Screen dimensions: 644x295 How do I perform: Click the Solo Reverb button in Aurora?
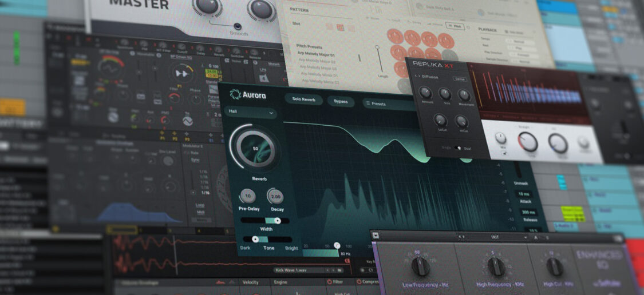[303, 99]
